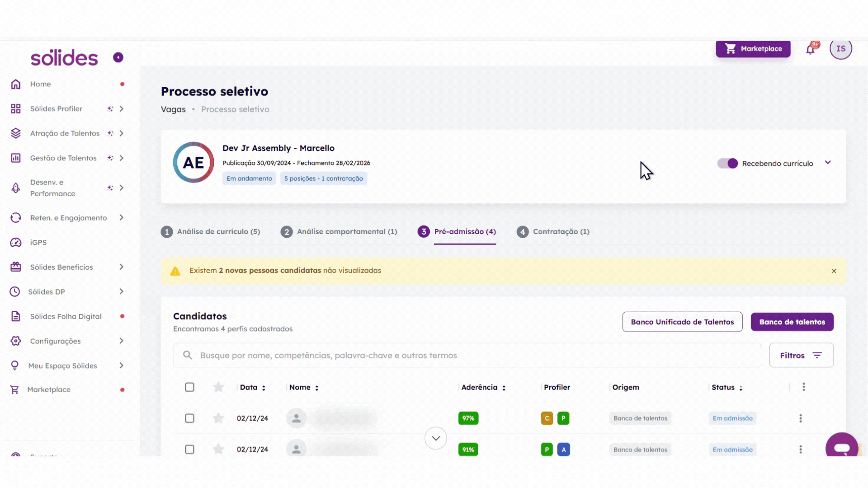Click the Sólides Profiler grid icon

tap(16, 109)
